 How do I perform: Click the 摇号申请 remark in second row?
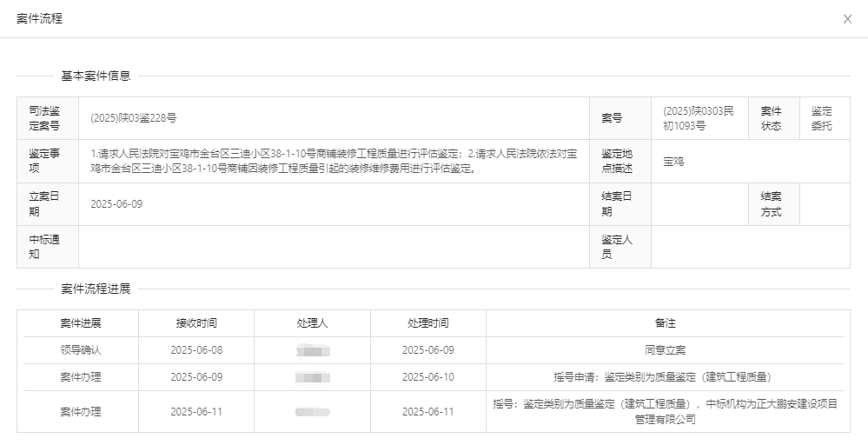click(665, 377)
